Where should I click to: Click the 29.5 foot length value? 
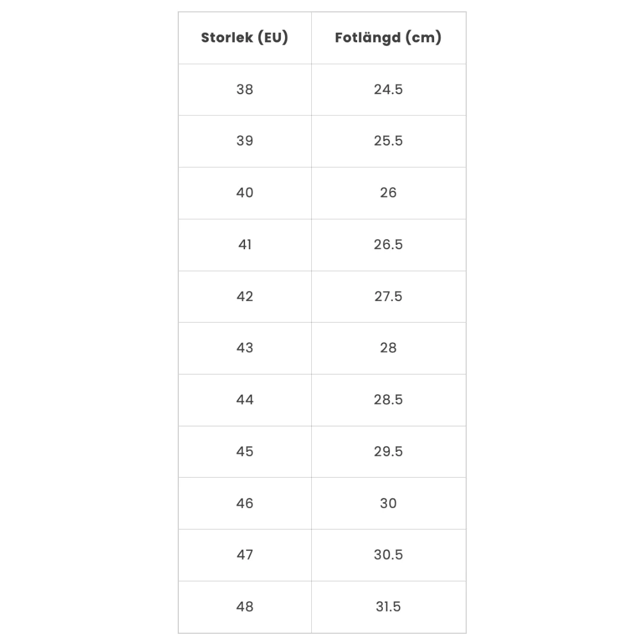pyautogui.click(x=388, y=451)
